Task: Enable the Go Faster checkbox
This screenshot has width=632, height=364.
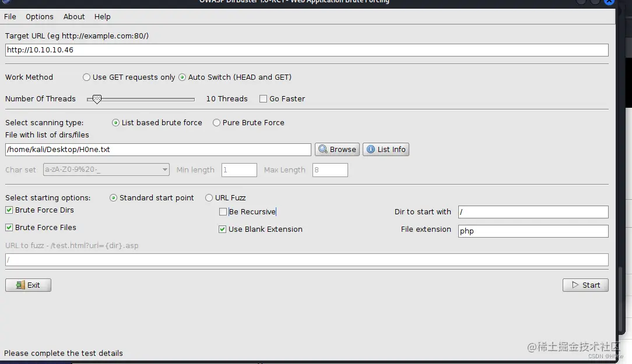Action: tap(263, 98)
